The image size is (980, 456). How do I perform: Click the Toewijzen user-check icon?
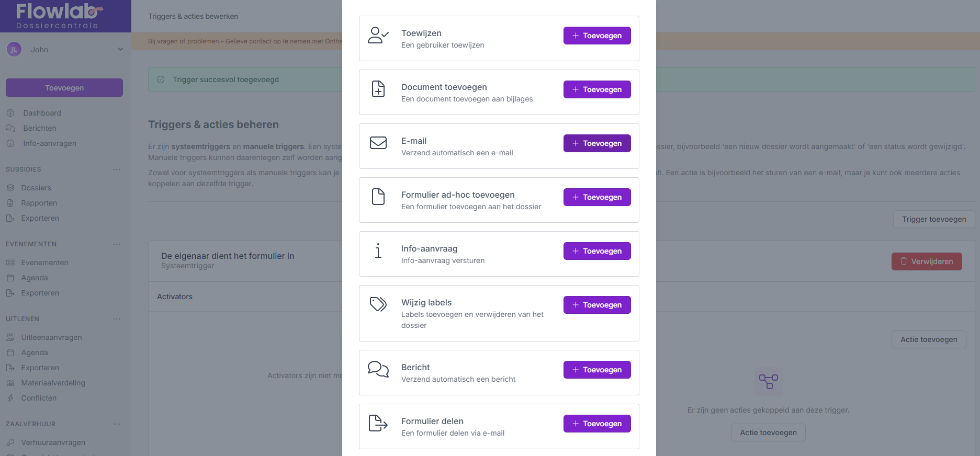(378, 36)
